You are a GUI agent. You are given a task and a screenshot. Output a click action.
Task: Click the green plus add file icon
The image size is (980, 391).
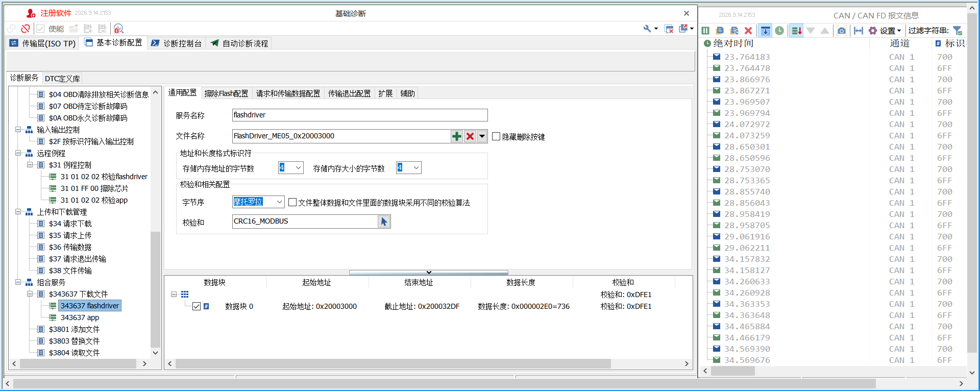click(457, 136)
